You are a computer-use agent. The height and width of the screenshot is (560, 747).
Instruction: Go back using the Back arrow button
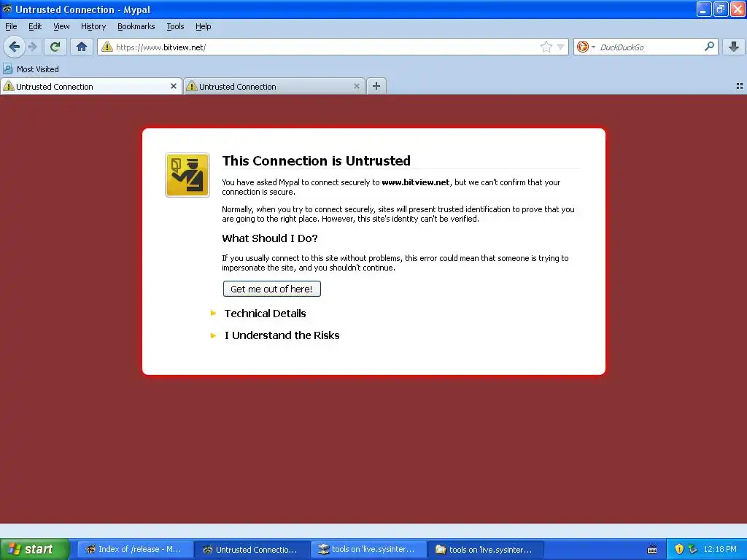[x=15, y=47]
